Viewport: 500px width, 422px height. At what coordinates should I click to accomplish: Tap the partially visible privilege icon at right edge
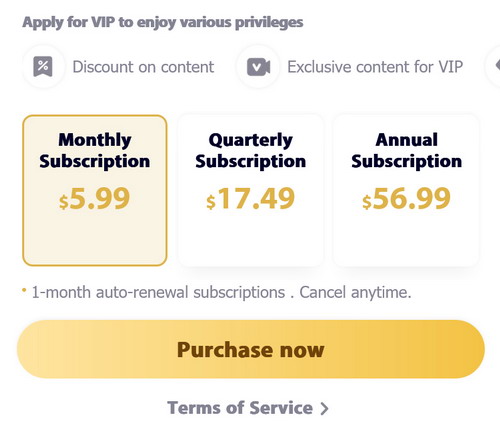(x=497, y=66)
